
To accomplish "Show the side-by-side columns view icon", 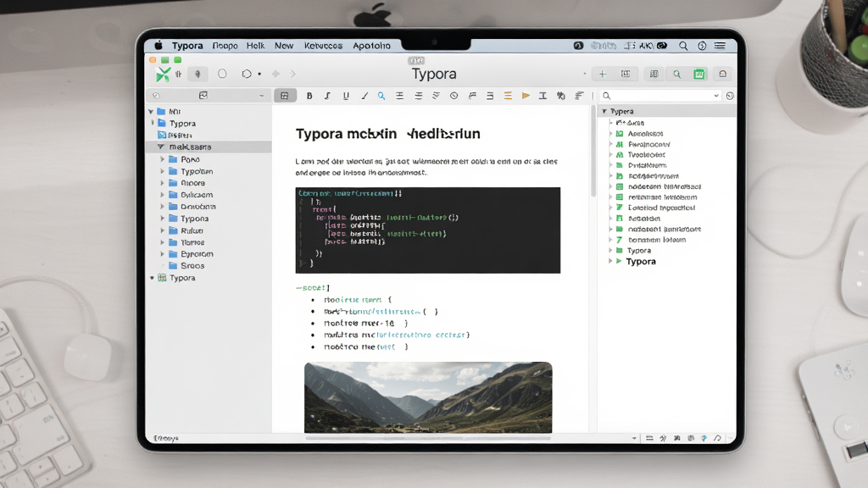I will (654, 75).
